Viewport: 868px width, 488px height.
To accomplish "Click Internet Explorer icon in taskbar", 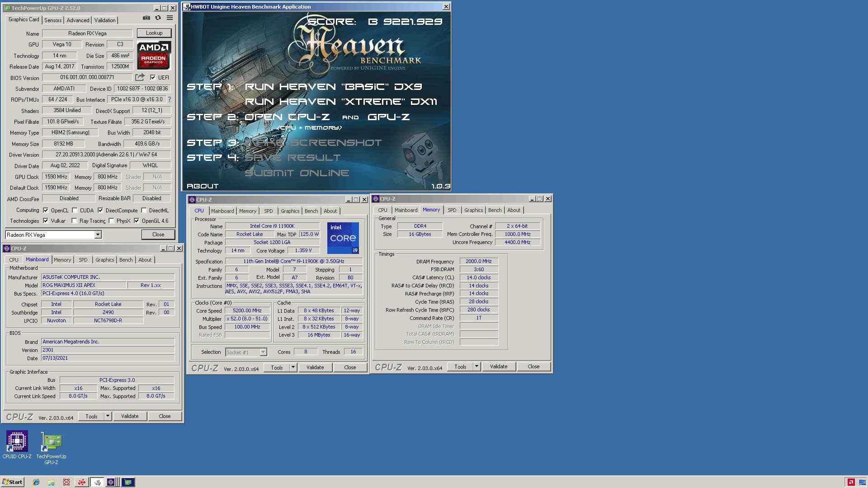I will tap(36, 482).
